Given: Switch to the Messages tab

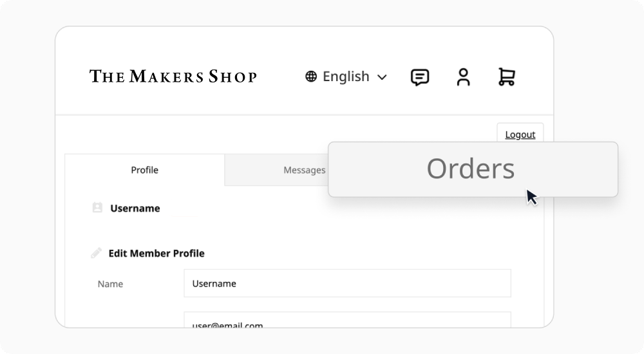Looking at the screenshot, I should pos(303,170).
